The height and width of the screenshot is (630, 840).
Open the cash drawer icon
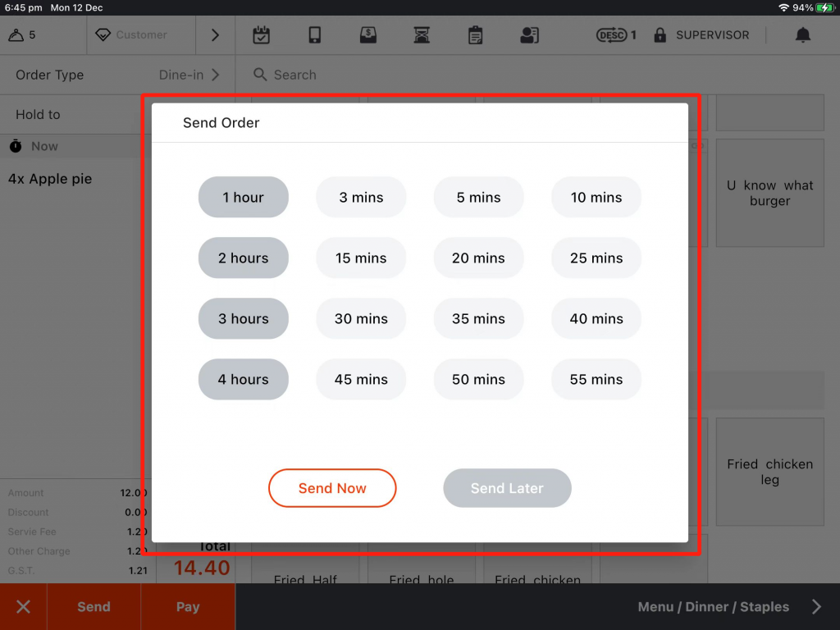tap(368, 35)
